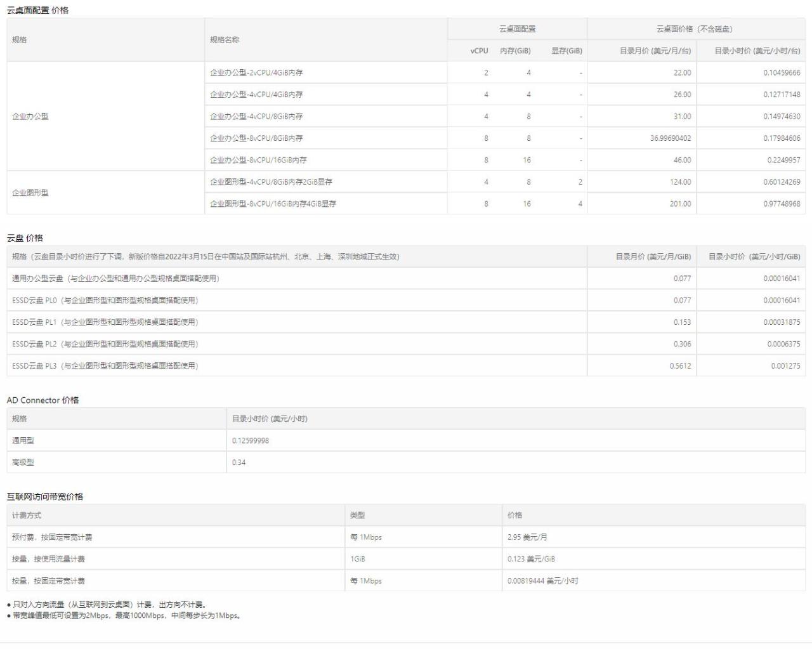
Task: Click the AD Connector price 0.34
Action: click(x=239, y=462)
